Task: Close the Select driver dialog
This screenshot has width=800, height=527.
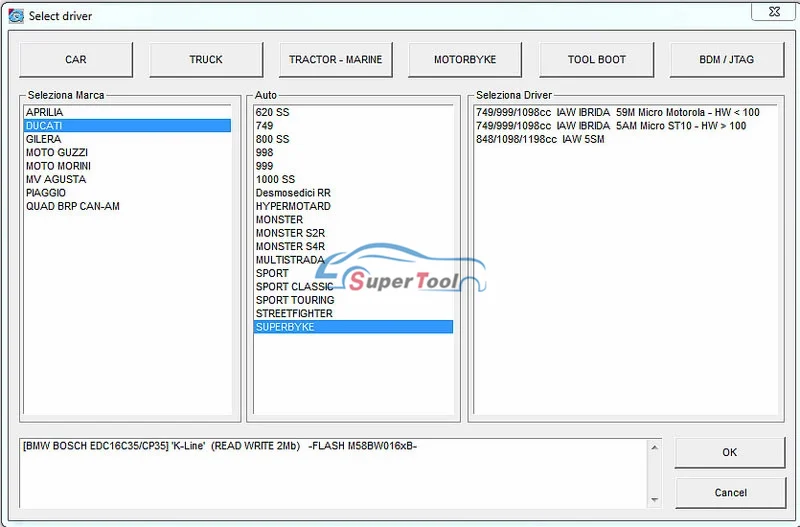Action: pos(773,11)
